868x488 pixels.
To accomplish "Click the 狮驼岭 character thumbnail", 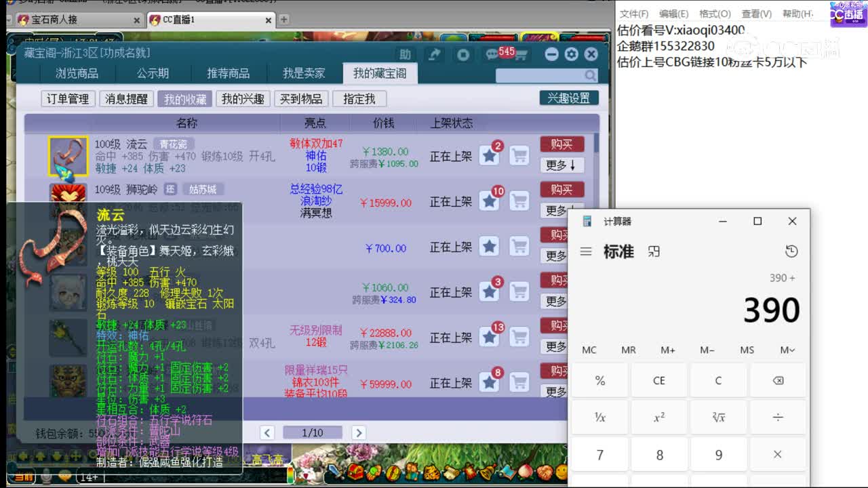I will point(68,193).
